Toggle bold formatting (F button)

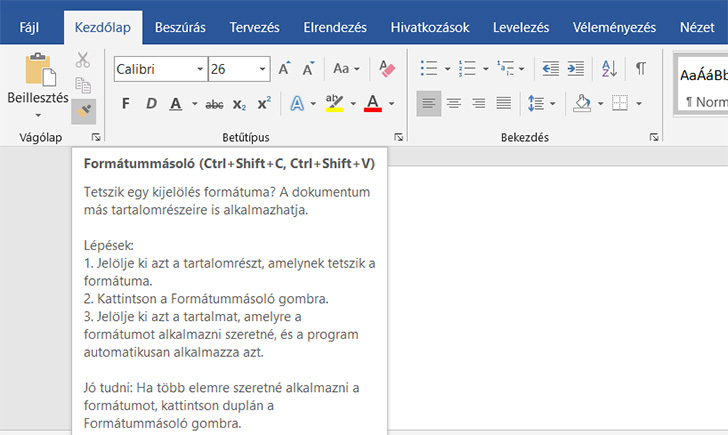(125, 104)
